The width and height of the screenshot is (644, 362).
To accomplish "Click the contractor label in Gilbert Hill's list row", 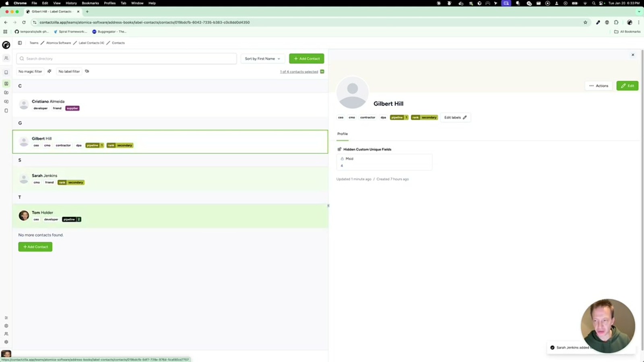I will (63, 146).
